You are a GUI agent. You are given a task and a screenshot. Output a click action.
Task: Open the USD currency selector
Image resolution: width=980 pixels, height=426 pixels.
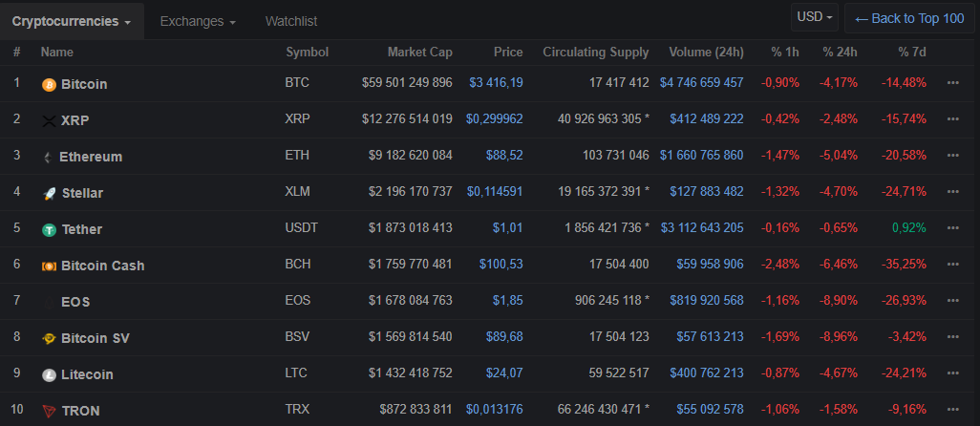click(x=815, y=17)
